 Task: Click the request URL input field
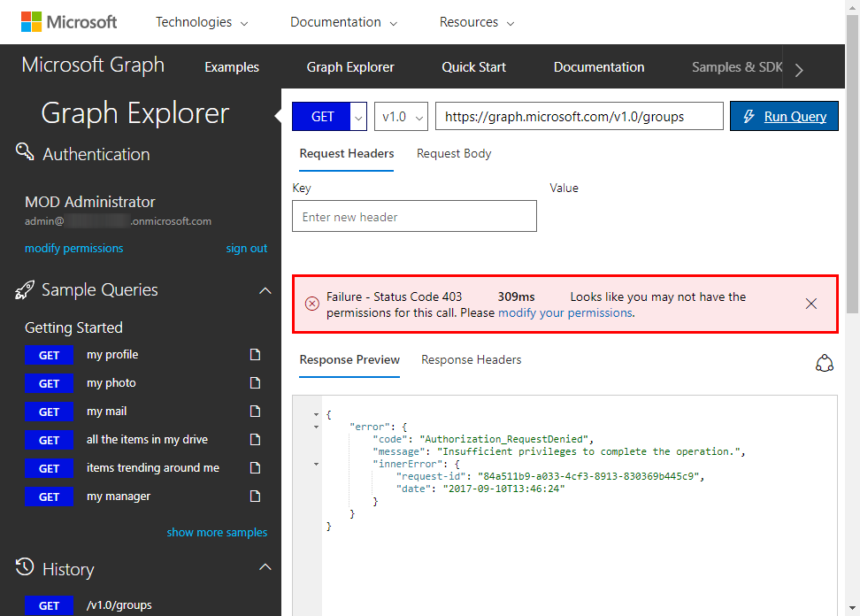click(x=579, y=116)
